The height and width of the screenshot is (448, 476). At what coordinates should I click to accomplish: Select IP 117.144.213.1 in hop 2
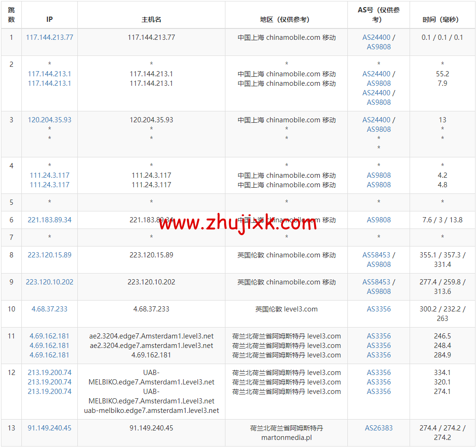(49, 73)
